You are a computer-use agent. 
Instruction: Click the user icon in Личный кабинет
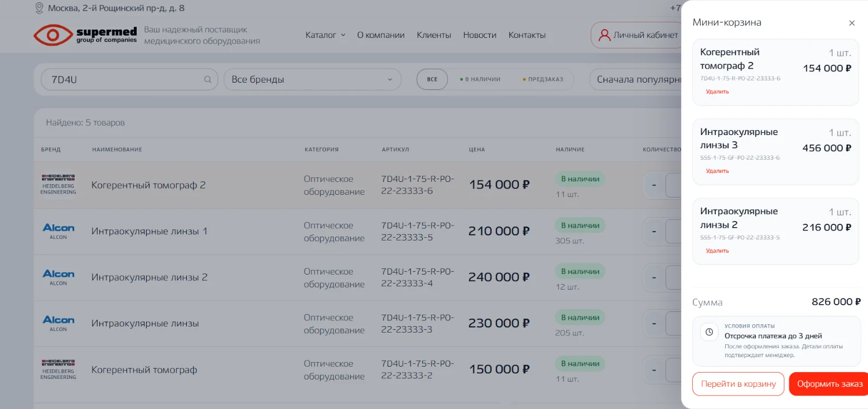pos(604,35)
